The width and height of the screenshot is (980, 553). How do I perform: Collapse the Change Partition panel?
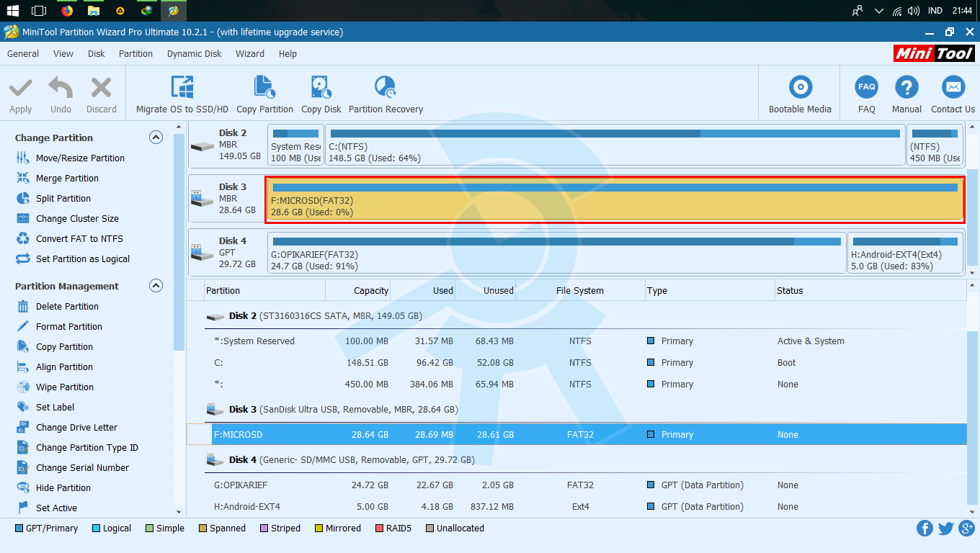coord(156,138)
